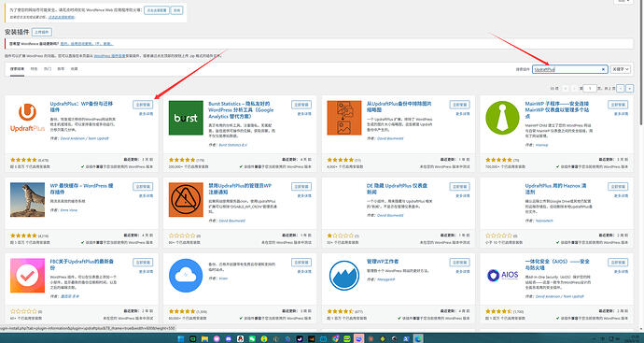The image size is (644, 343).
Task: Click the MainWP green tie icon
Action: coord(502,118)
